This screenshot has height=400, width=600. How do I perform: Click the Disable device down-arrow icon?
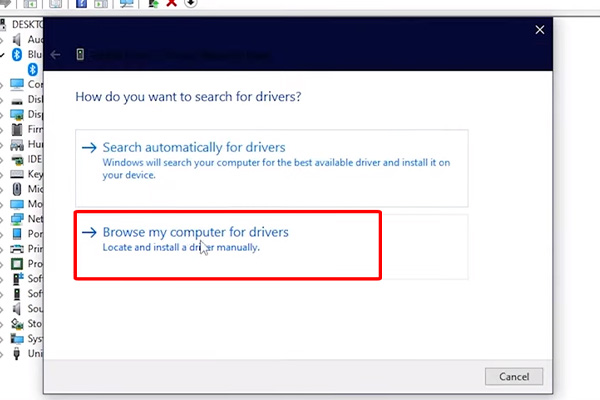pos(191,3)
